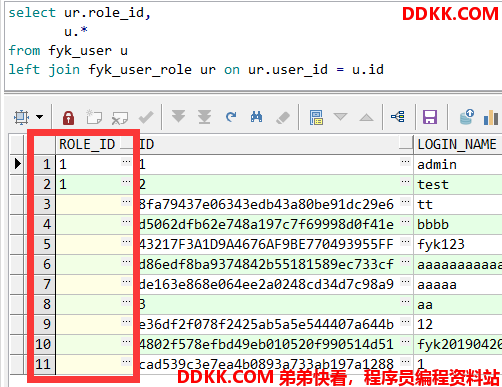The width and height of the screenshot is (502, 387).
Task: Refresh the query results
Action: click(x=231, y=117)
